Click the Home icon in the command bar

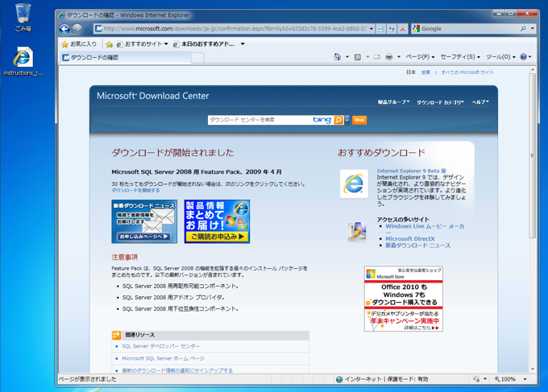click(337, 57)
